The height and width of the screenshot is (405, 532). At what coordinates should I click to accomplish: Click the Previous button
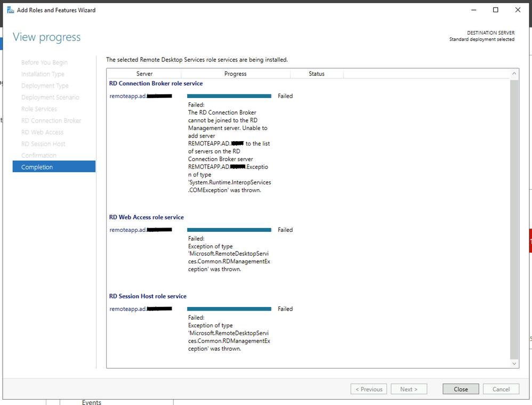(x=368, y=389)
